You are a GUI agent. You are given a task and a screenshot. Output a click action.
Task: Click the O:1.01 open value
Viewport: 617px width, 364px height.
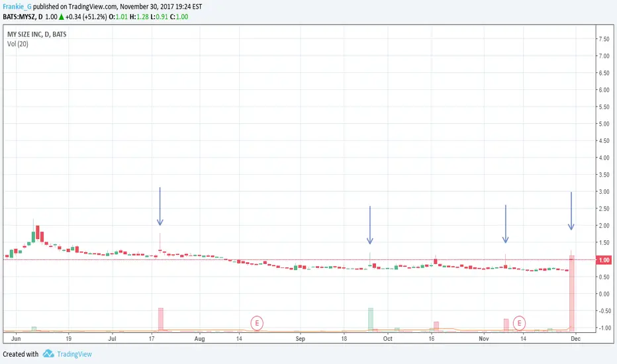[x=119, y=17]
